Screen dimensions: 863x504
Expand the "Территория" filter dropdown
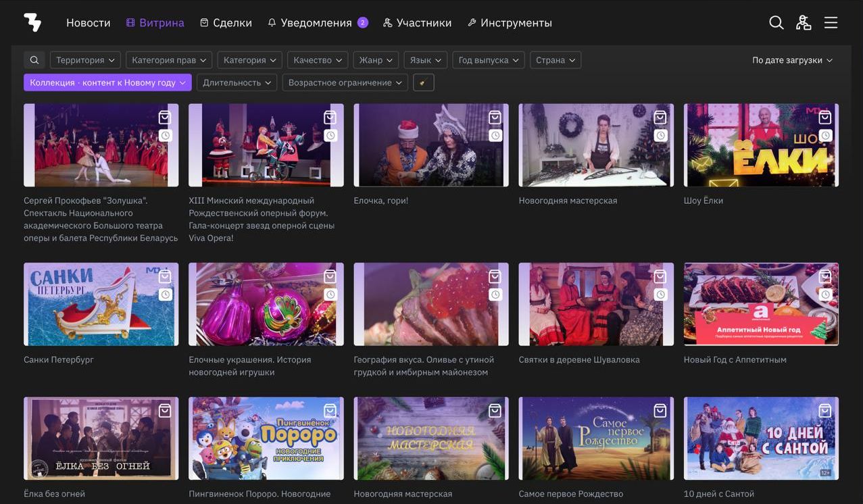(x=85, y=60)
